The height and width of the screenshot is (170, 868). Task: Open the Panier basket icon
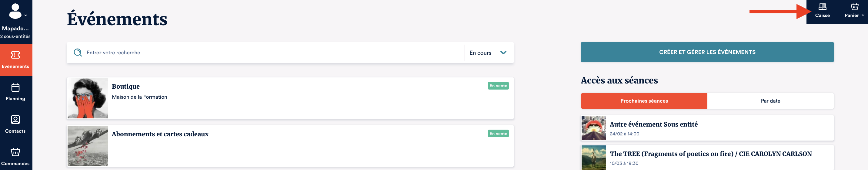tap(855, 7)
